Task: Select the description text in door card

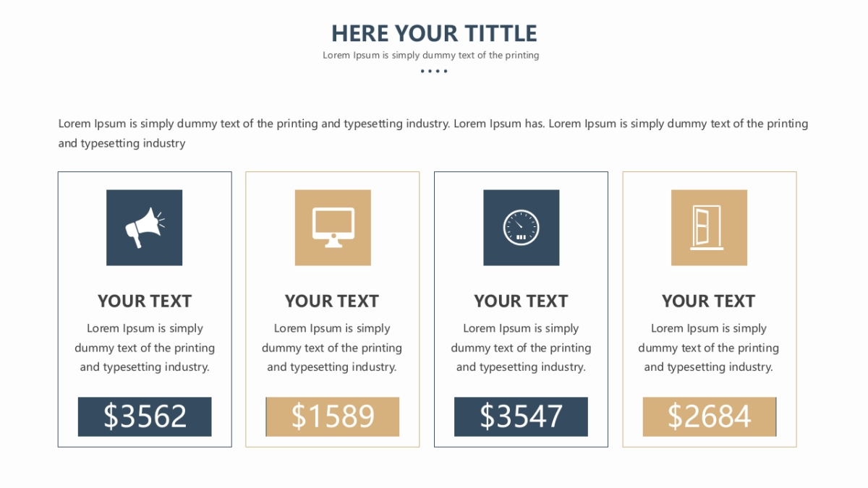Action: pyautogui.click(x=708, y=348)
